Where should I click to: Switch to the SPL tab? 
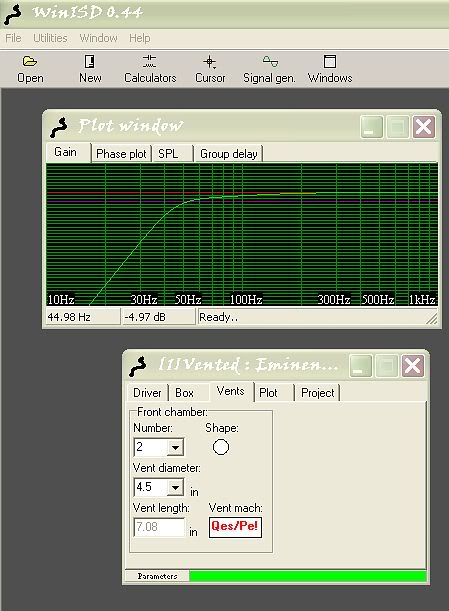172,154
